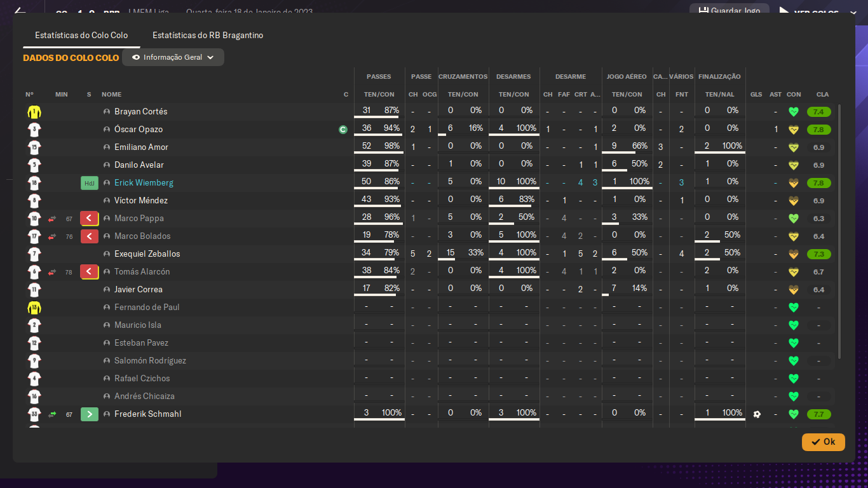Click Brayan Cortés yellow goalkeeper shirt icon

pyautogui.click(x=34, y=112)
